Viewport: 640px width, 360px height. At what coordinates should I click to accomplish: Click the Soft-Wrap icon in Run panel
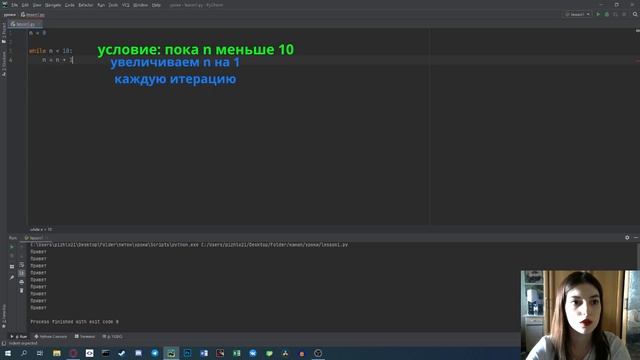[22, 264]
